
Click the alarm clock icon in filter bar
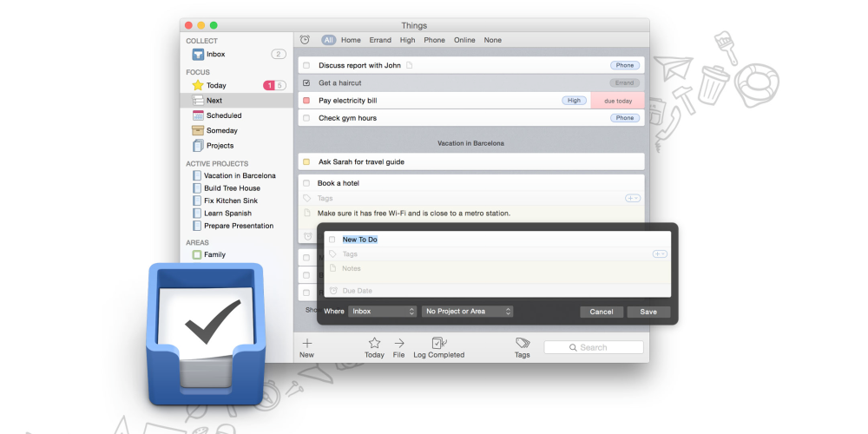click(x=305, y=40)
